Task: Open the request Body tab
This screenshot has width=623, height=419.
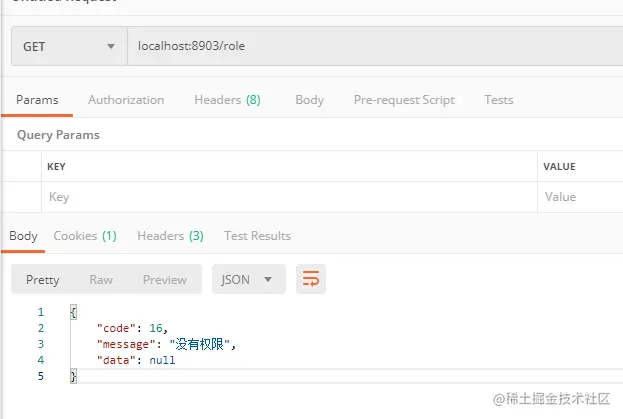Action: (310, 100)
